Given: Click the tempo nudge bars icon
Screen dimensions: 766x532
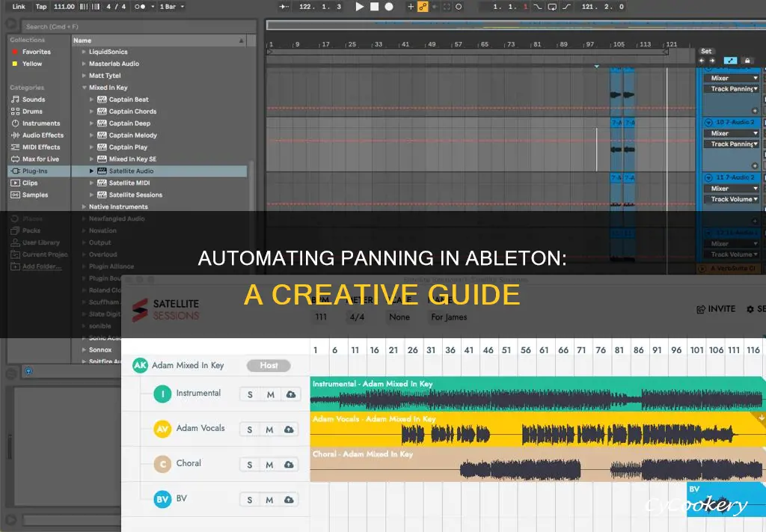Looking at the screenshot, I should click(x=90, y=6).
